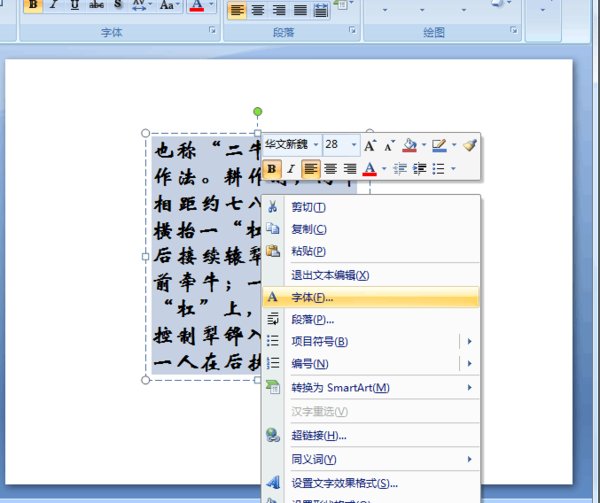Toggle bullets in the mini toolbar
Screen dimensions: 600x503
(x=439, y=169)
